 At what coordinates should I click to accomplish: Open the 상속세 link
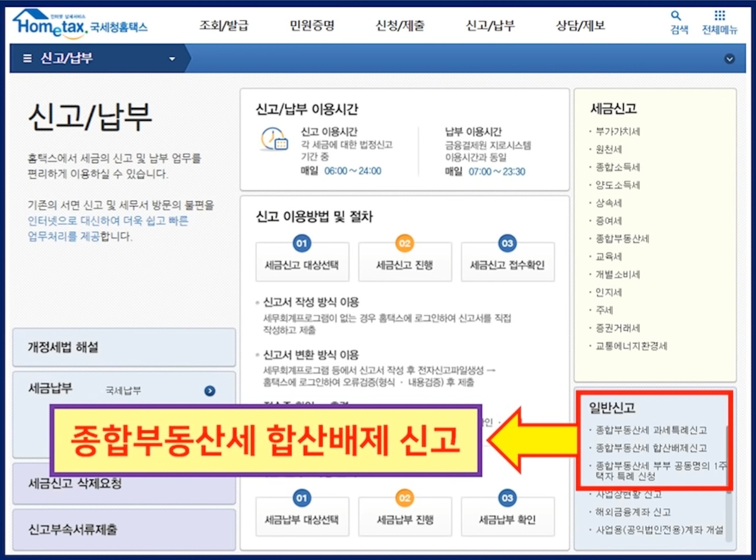608,203
